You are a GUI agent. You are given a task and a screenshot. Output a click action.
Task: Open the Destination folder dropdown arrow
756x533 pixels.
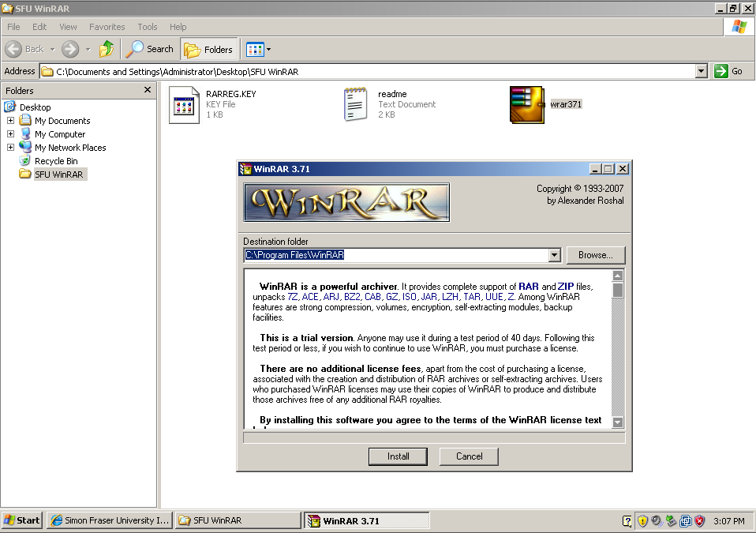(x=554, y=255)
